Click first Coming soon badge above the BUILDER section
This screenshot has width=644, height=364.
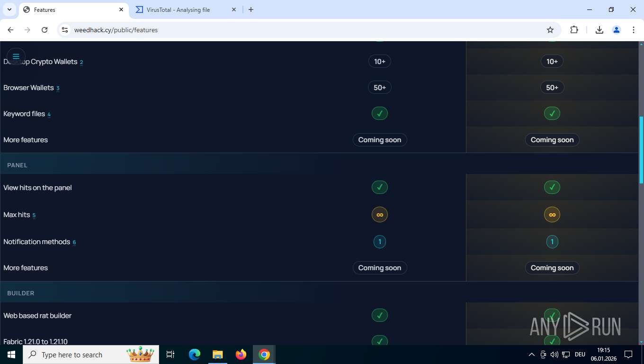pyautogui.click(x=380, y=268)
